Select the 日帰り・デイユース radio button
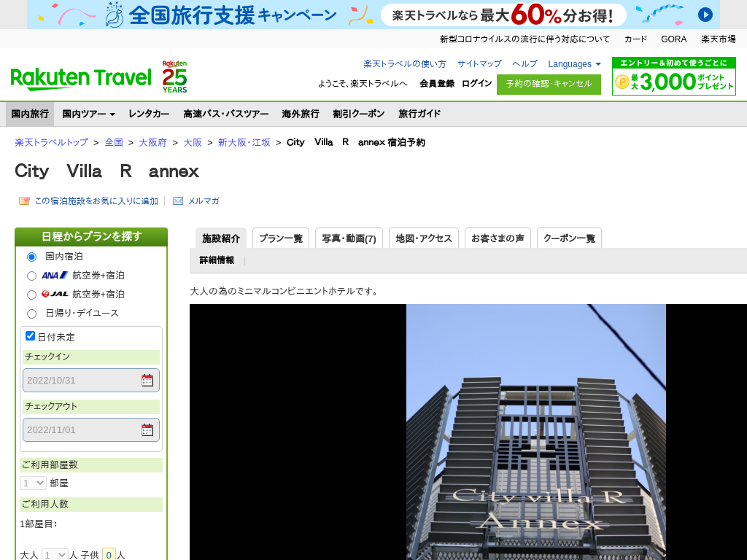 coord(31,314)
